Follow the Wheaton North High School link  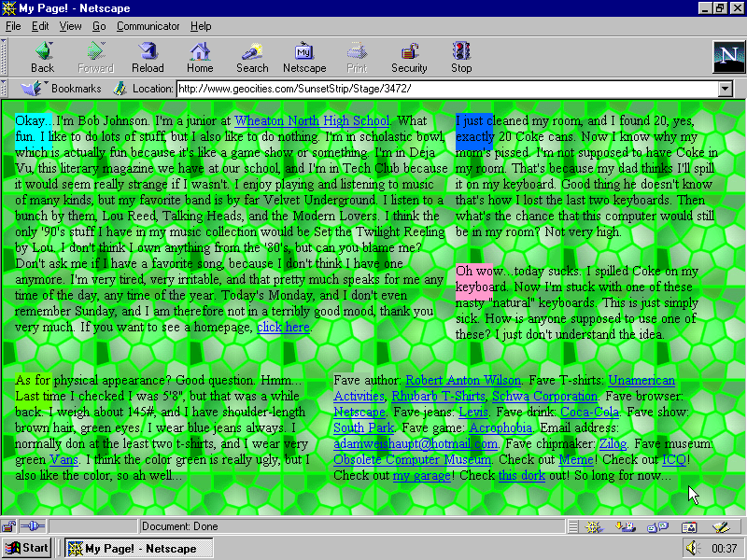pos(312,121)
